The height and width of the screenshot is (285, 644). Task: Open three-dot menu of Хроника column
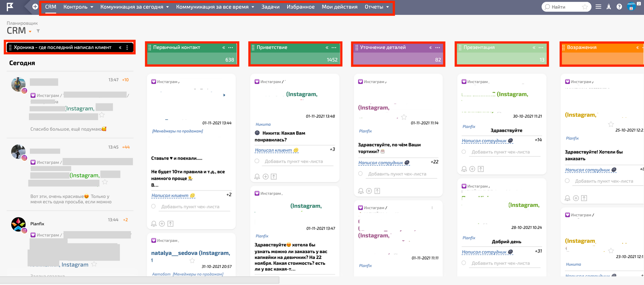(127, 48)
